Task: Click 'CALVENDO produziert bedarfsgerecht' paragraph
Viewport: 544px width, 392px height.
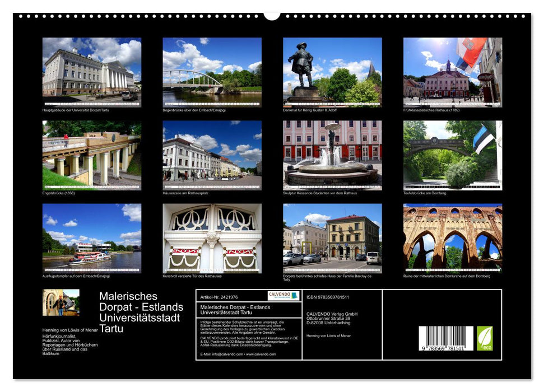Action: coord(249,342)
